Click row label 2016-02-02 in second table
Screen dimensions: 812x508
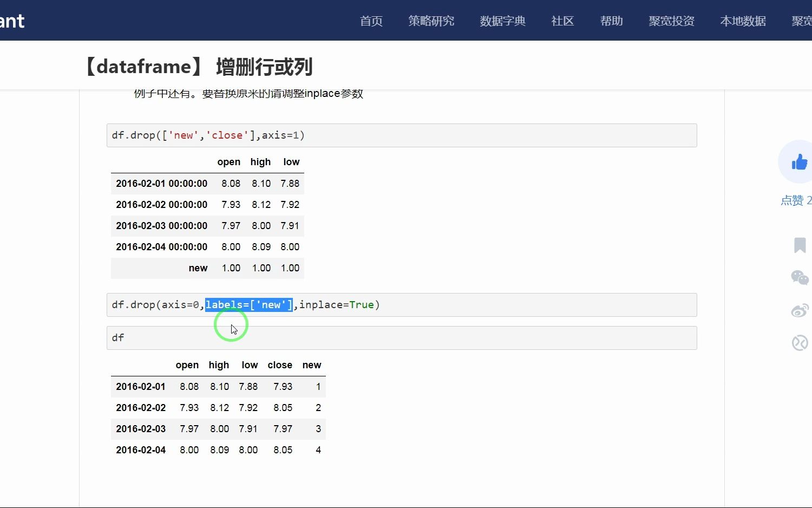coord(141,408)
